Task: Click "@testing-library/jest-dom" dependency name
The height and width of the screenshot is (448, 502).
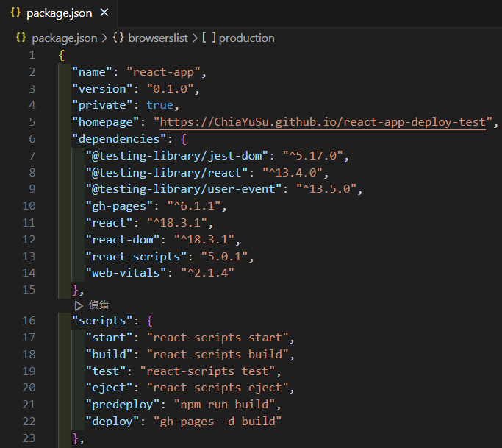Action: (176, 156)
